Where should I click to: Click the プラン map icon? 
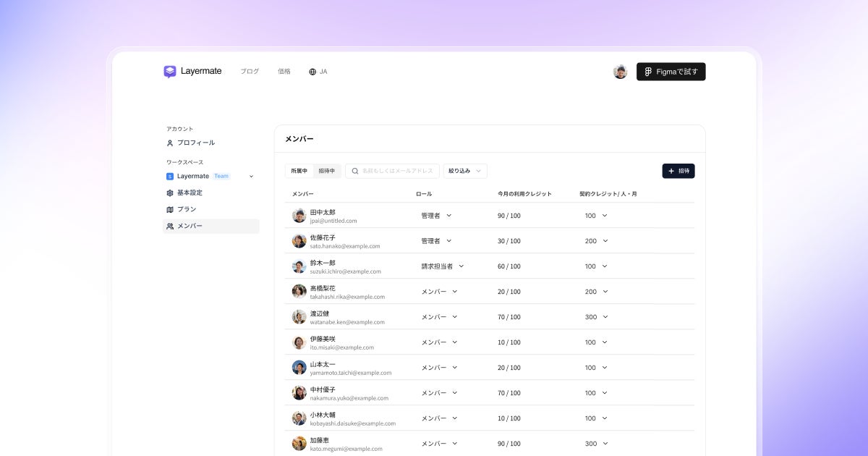point(170,210)
